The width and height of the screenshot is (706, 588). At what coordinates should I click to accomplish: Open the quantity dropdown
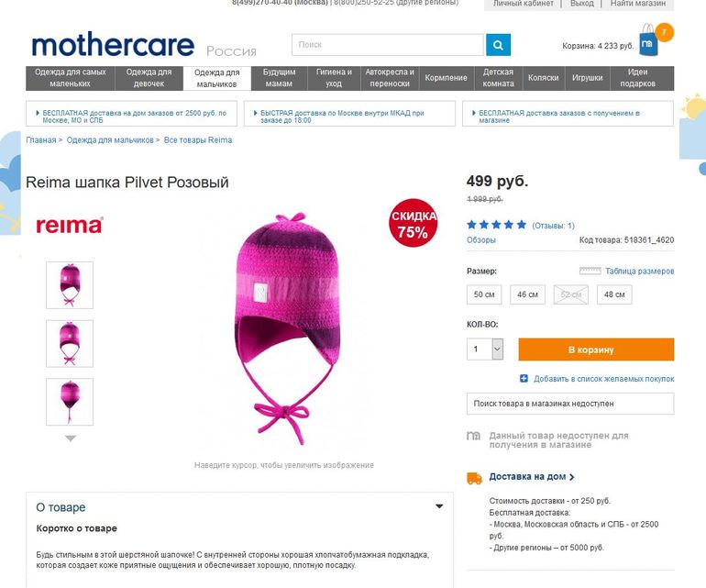[498, 349]
